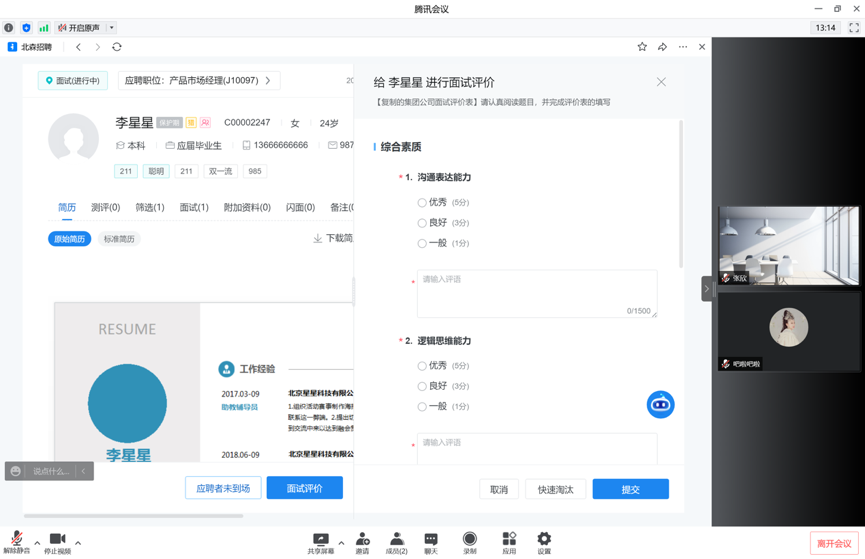Open the 应用 apps icon
Viewport: 865px width, 559px height.
tap(509, 539)
